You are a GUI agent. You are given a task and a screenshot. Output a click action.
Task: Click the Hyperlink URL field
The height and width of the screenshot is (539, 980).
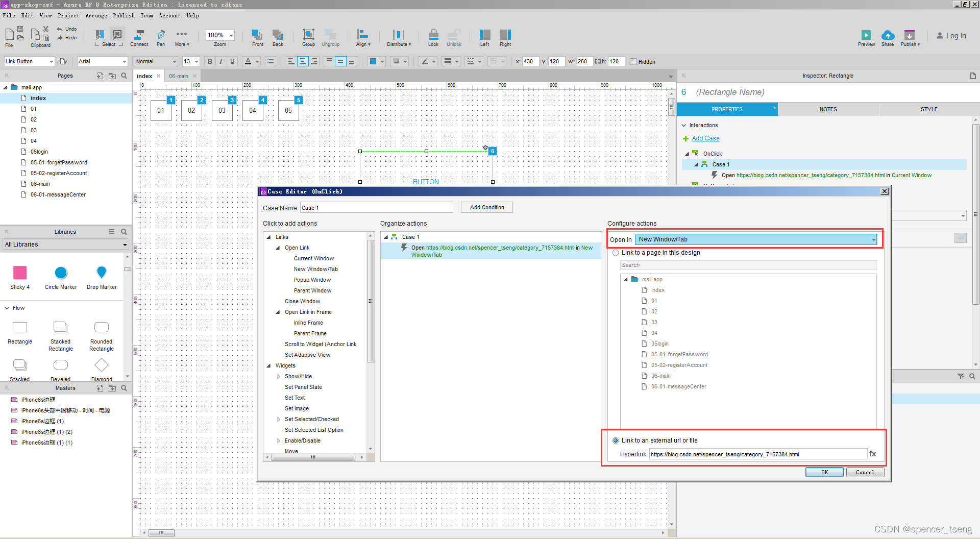click(x=758, y=454)
